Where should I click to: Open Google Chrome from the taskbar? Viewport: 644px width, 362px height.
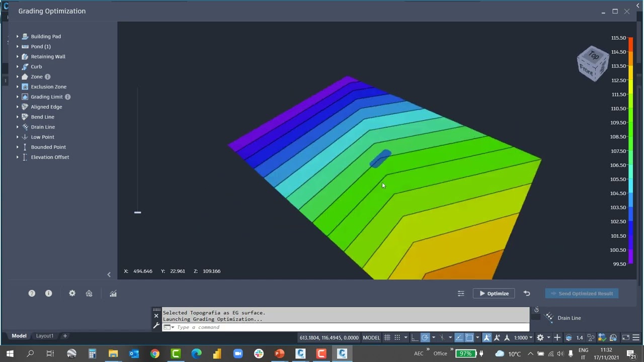coord(155,354)
